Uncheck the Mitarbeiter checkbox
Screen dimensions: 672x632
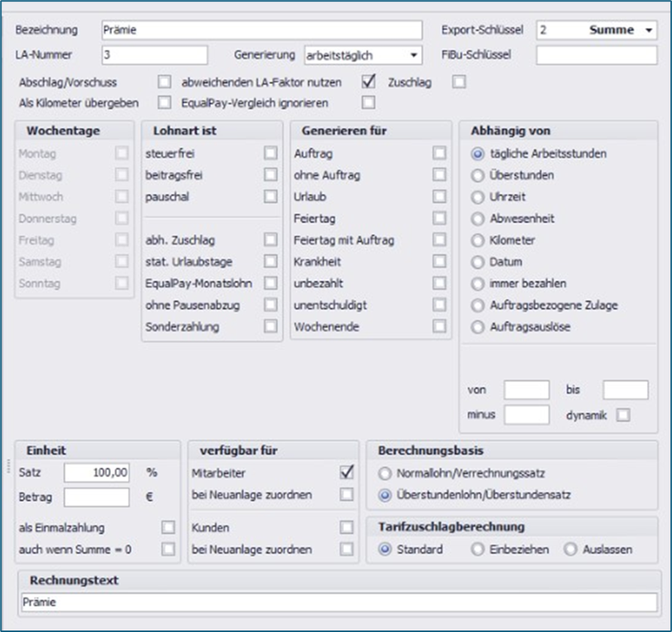coord(346,472)
